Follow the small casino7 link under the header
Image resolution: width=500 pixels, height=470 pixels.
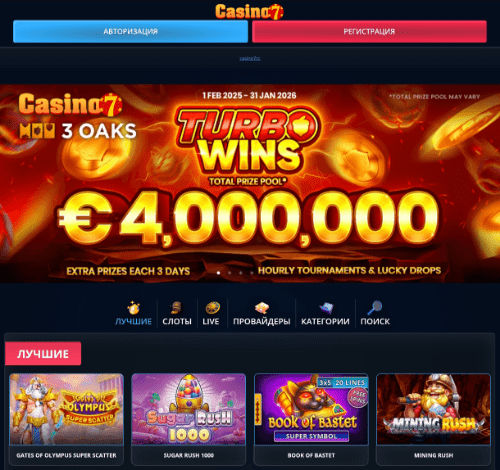coord(250,58)
